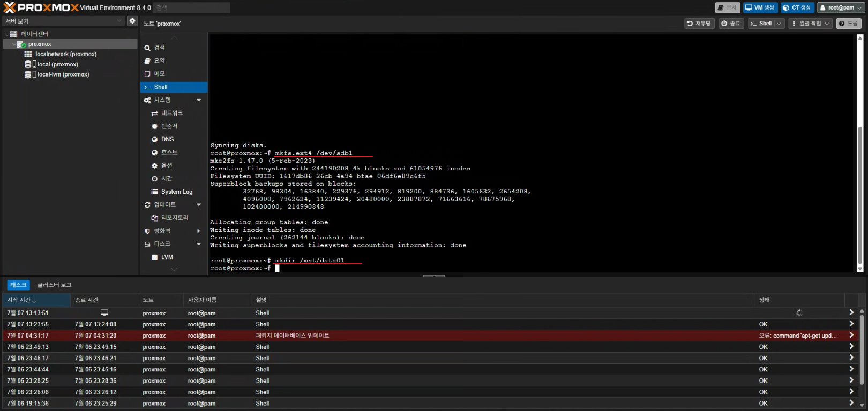Viewport: 868px width, 411px height.
Task: Collapse bottom log panel splitter handle
Action: coord(433,276)
